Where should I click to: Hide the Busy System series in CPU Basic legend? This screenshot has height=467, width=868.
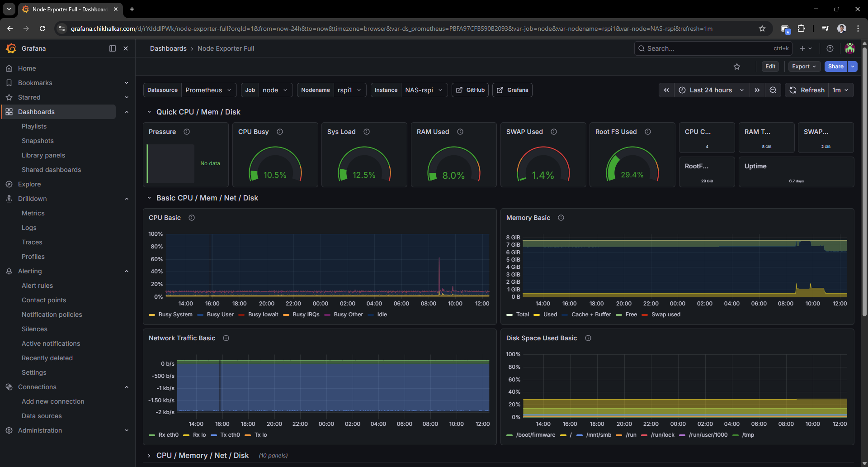(x=176, y=314)
